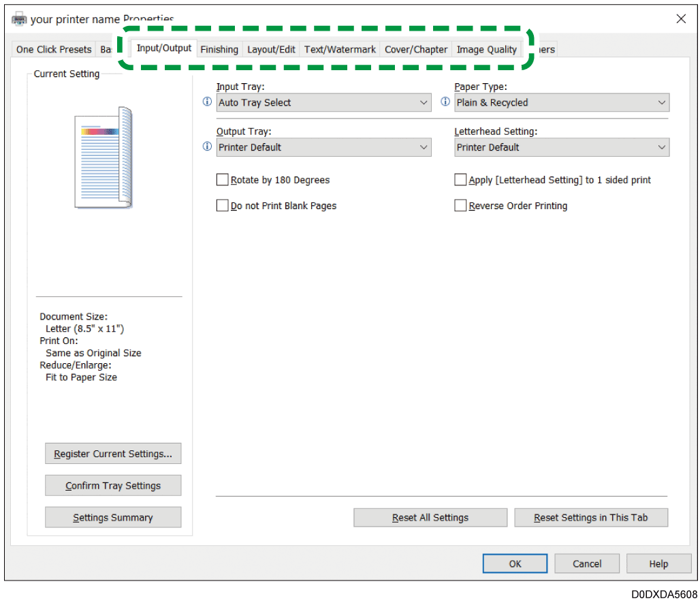Switch to the Finishing tab
This screenshot has height=603, width=700.
click(x=219, y=49)
